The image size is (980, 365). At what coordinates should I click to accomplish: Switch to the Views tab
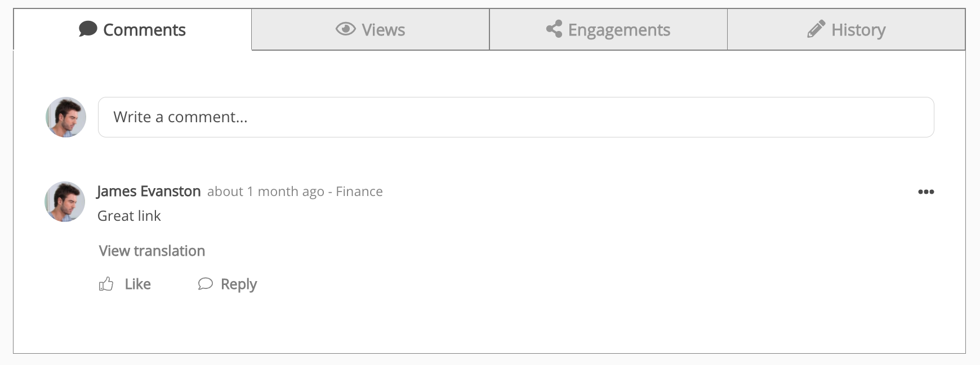pyautogui.click(x=371, y=29)
